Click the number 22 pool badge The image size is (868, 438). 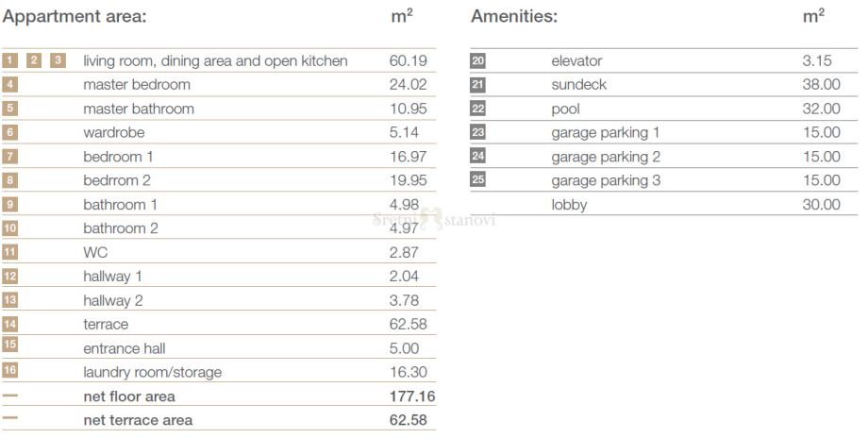477,109
